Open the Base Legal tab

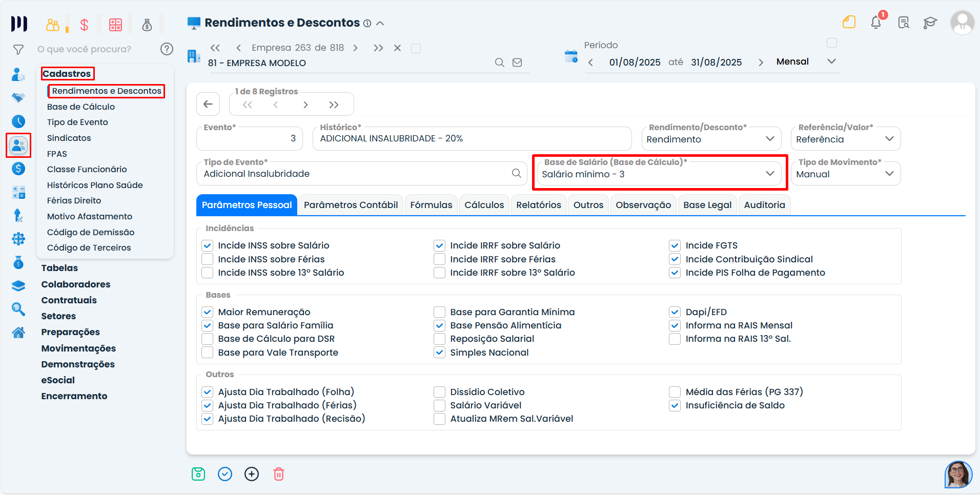pos(707,205)
